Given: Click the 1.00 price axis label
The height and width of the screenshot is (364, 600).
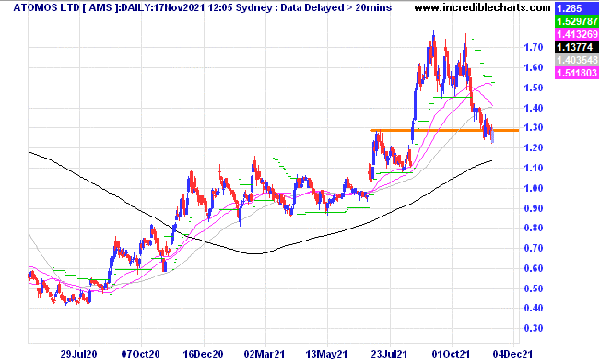Looking at the screenshot, I should click(x=534, y=188).
